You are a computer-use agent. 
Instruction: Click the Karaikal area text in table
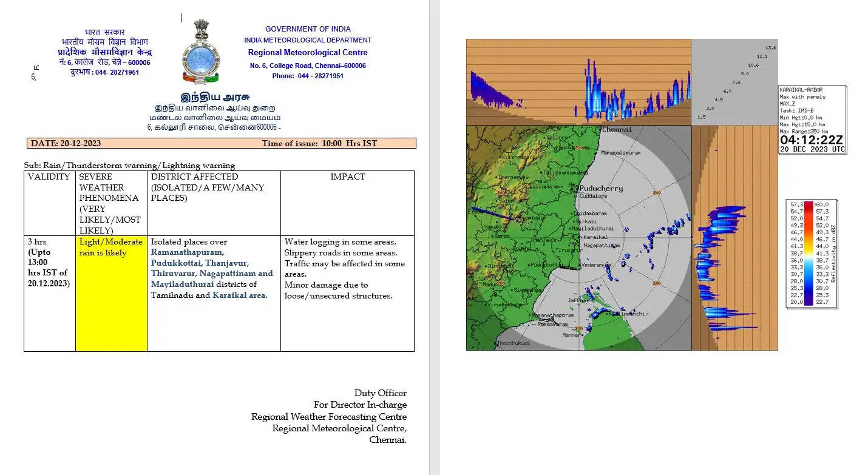[240, 295]
